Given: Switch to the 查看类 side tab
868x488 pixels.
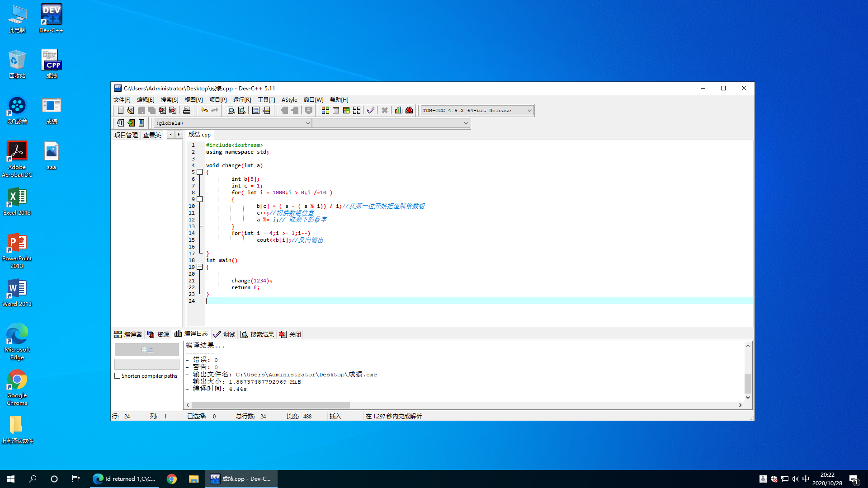Looking at the screenshot, I should pos(152,135).
